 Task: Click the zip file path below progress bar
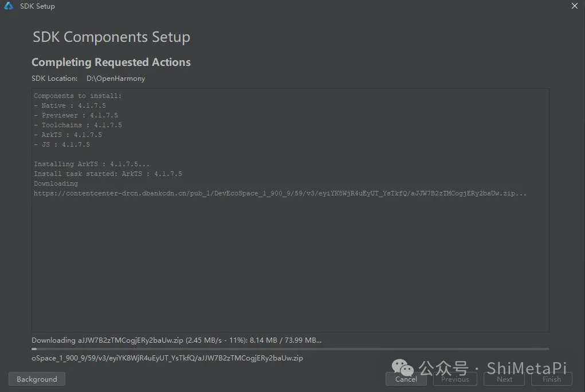point(167,358)
